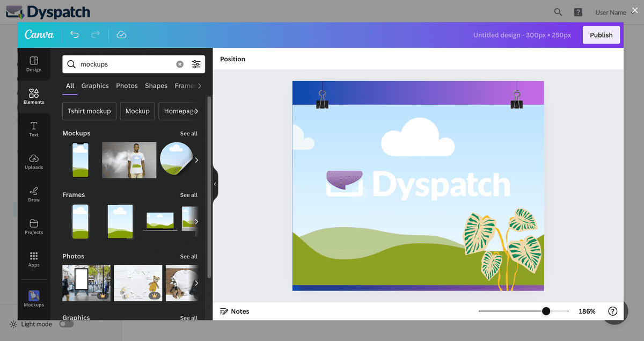
Task: Select the teddy bear flatlay photo
Action: click(x=138, y=282)
